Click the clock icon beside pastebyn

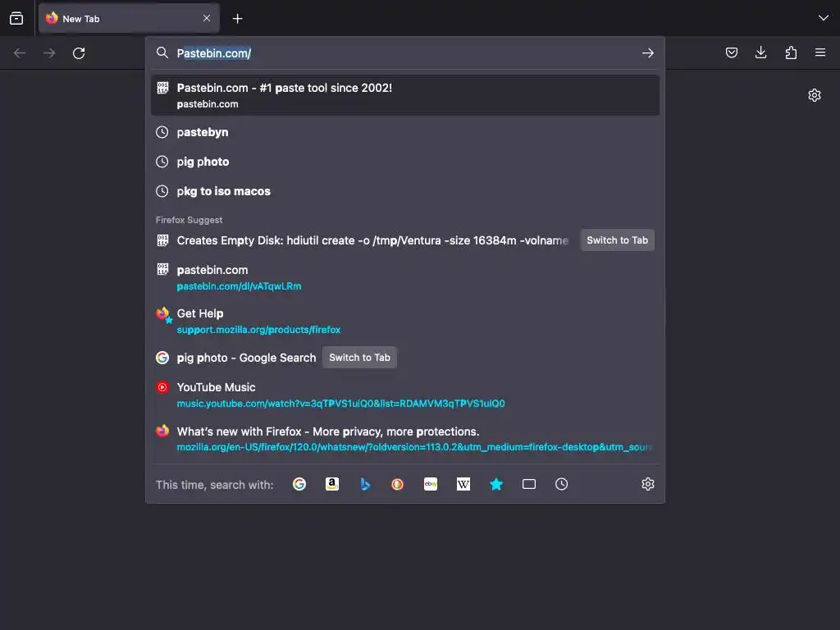click(162, 132)
